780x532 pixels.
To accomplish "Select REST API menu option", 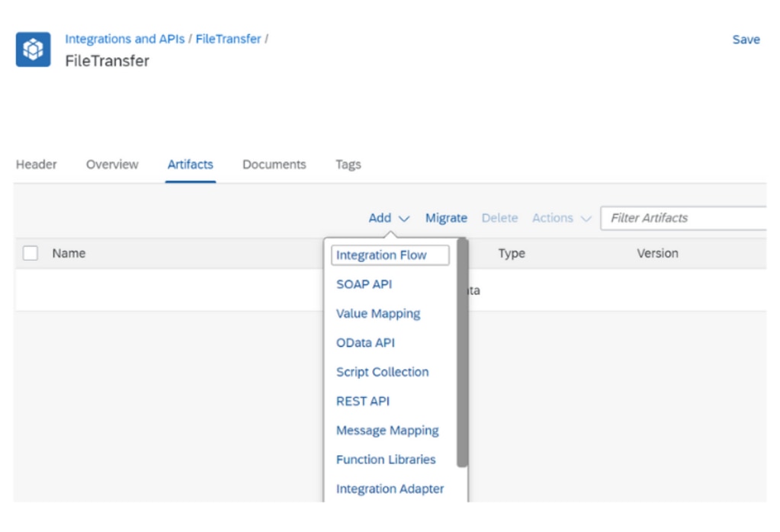I will tap(362, 401).
